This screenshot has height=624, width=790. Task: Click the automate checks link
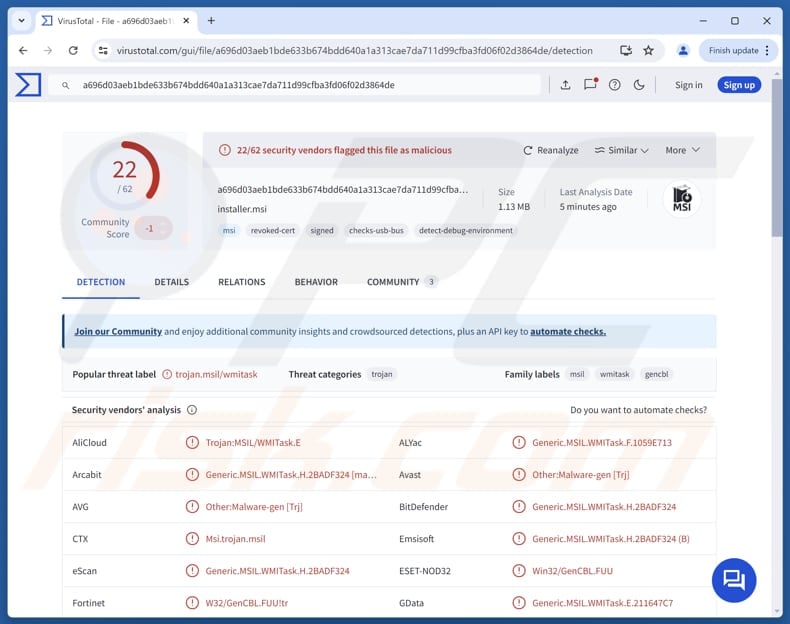(567, 331)
